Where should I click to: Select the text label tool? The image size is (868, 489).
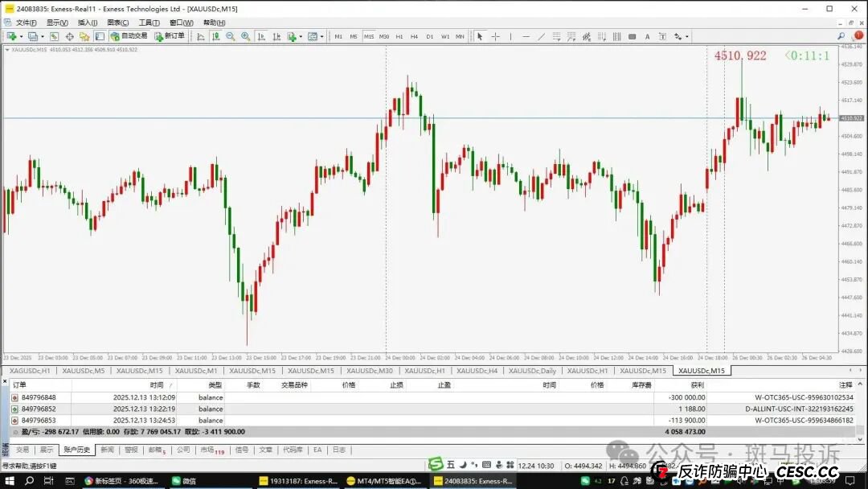[x=648, y=36]
